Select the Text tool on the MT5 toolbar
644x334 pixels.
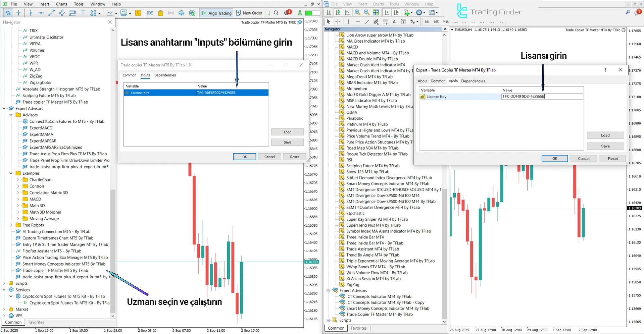pos(83,13)
